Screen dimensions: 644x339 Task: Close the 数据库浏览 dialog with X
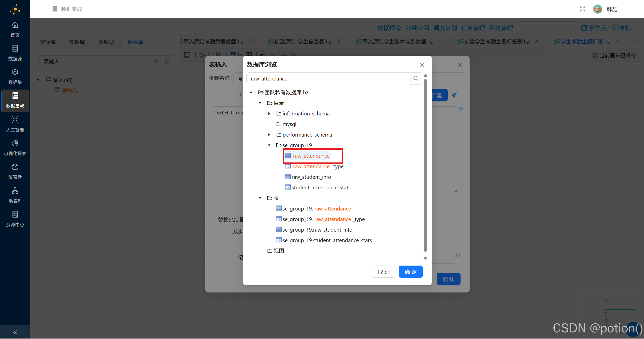422,65
